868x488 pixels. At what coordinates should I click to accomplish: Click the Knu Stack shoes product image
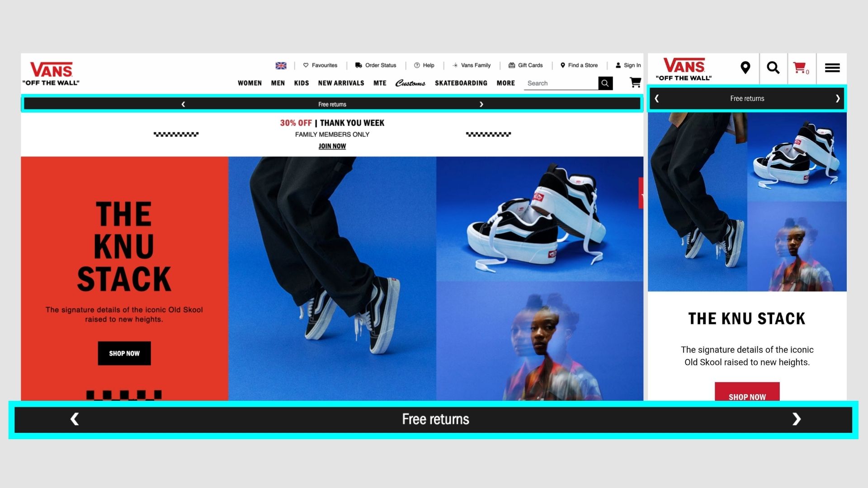tap(539, 219)
